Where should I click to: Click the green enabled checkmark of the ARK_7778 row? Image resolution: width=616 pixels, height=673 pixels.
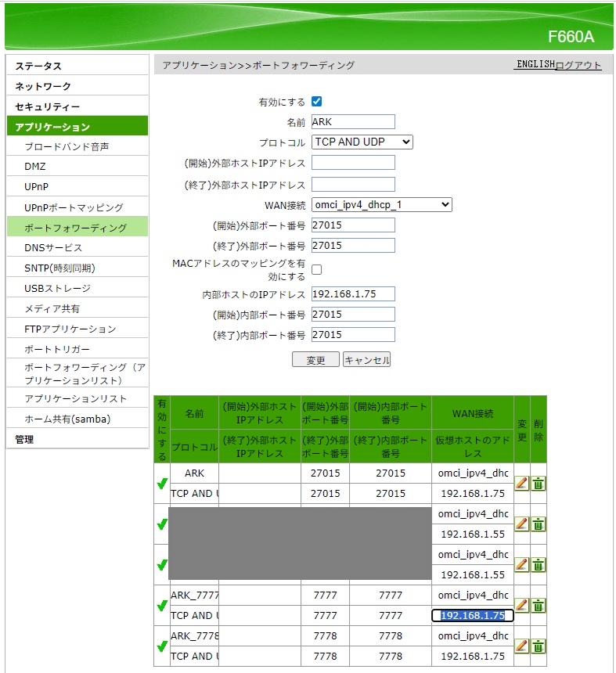(162, 646)
